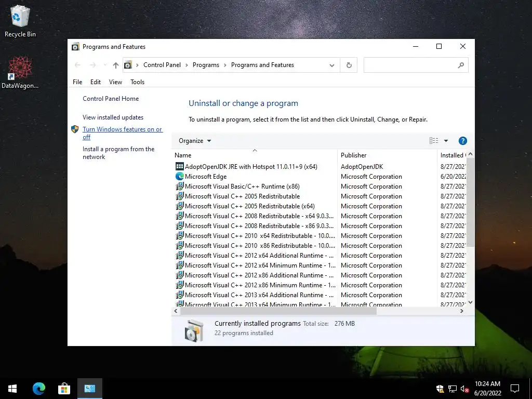Viewport: 532px width, 399px height.
Task: Click the installed programs disc icon in details pane
Action: coord(194,330)
